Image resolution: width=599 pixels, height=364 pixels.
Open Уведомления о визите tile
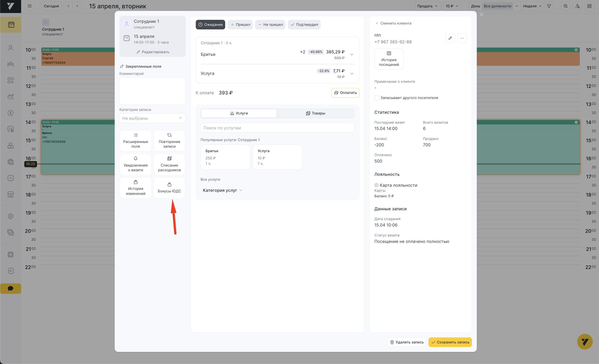coord(135,164)
